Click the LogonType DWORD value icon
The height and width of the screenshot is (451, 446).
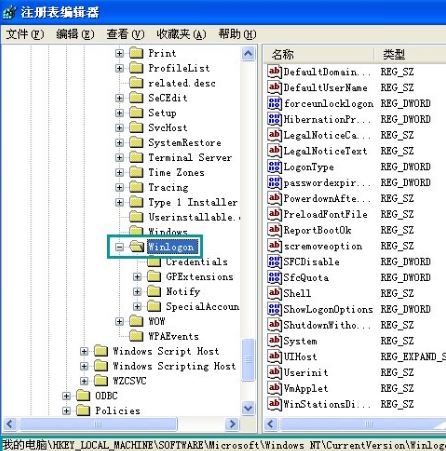tap(274, 167)
